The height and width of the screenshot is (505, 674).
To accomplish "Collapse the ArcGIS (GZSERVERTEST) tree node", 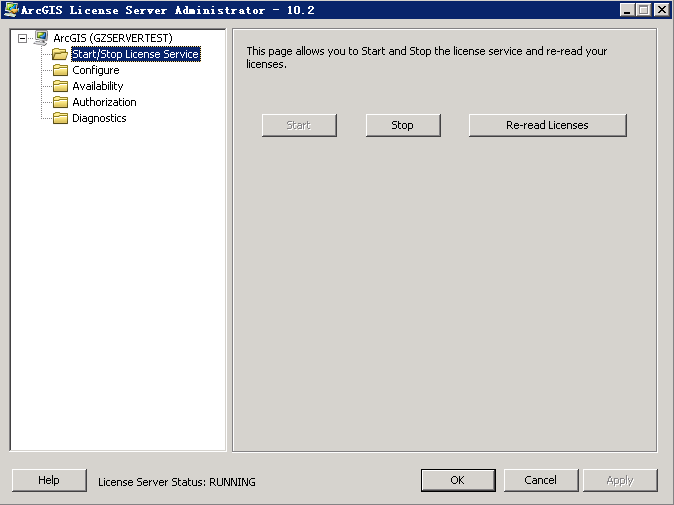I will (22, 38).
